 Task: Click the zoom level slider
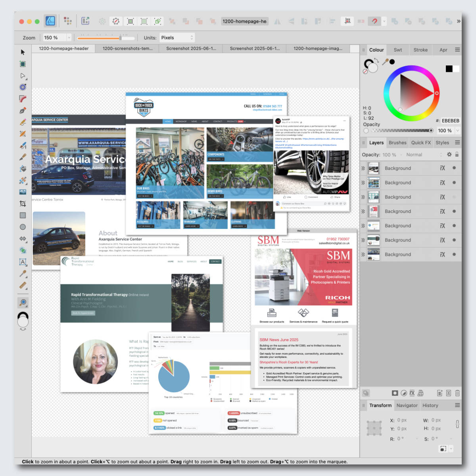coord(106,38)
